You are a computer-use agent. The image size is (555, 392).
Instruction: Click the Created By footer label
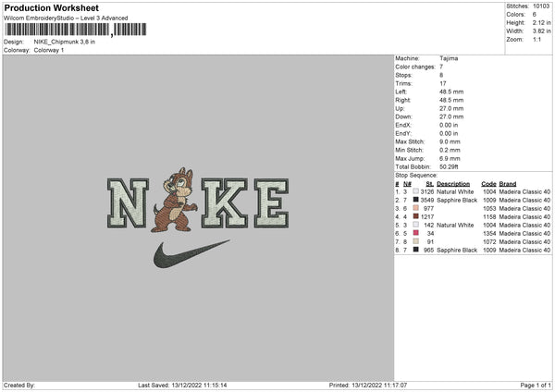[x=19, y=386]
